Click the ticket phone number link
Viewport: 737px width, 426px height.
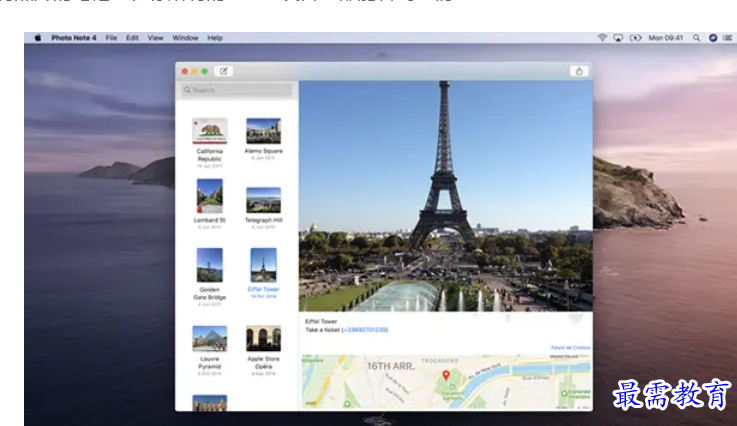tap(365, 330)
